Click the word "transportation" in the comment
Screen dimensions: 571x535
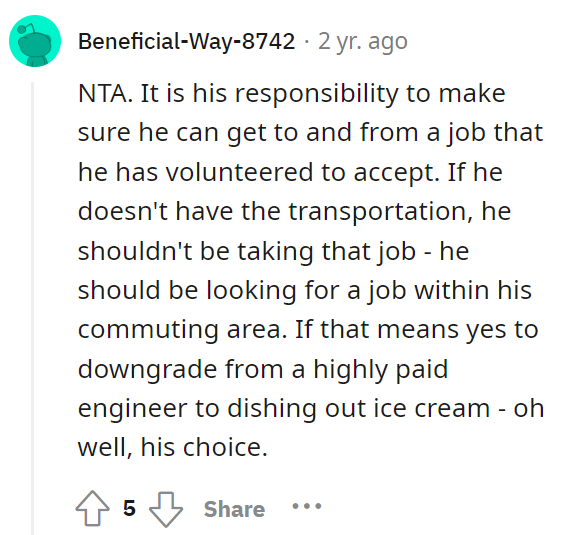(378, 212)
